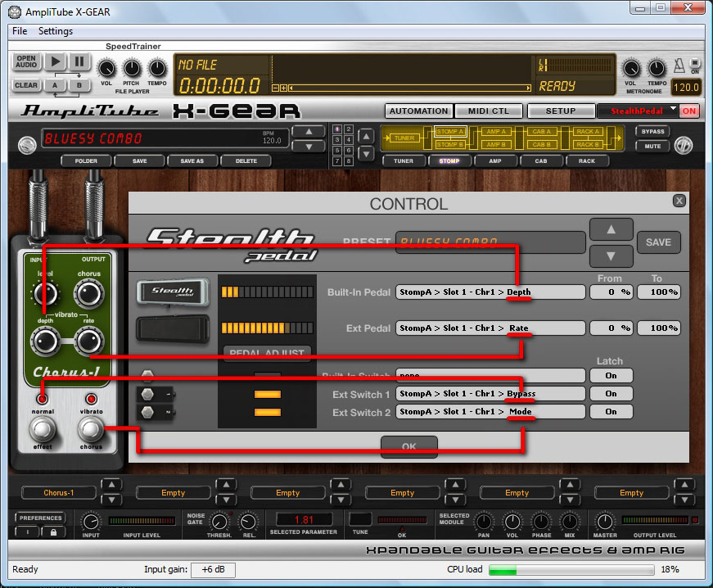Select routing configuration 7
713x588 pixels.
[x=337, y=161]
